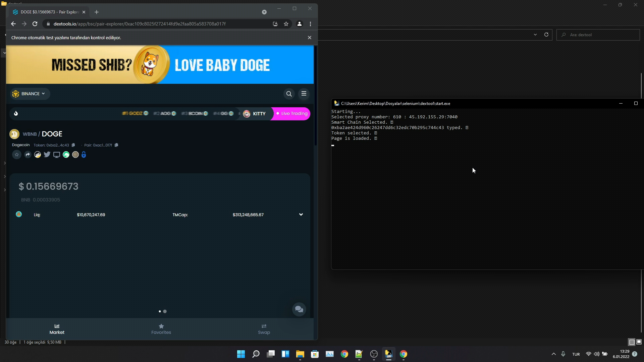Bookmark page with Chrome star icon

pyautogui.click(x=286, y=24)
